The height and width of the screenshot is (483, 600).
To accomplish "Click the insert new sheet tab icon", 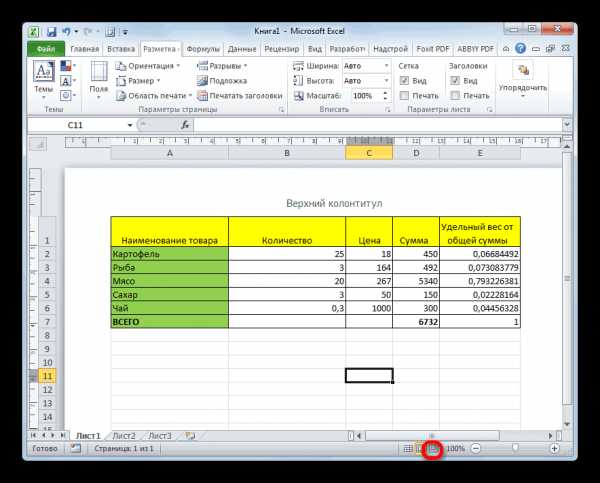I will 190,436.
